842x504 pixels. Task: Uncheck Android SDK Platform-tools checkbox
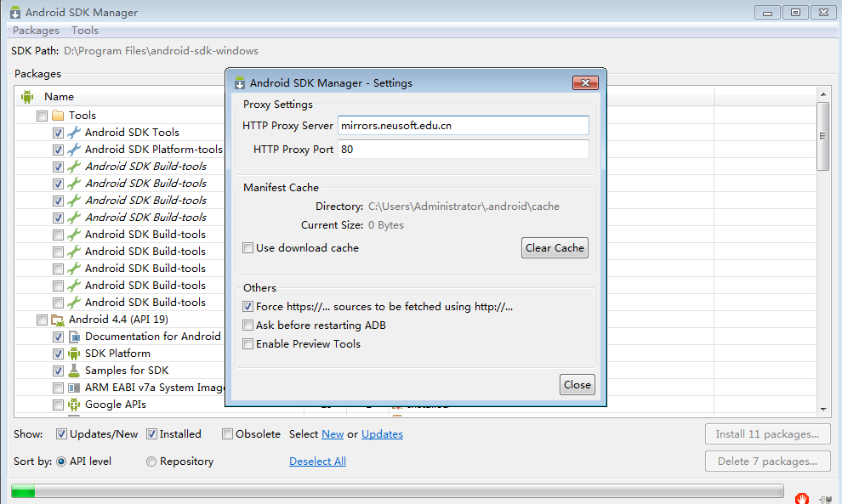coord(58,150)
